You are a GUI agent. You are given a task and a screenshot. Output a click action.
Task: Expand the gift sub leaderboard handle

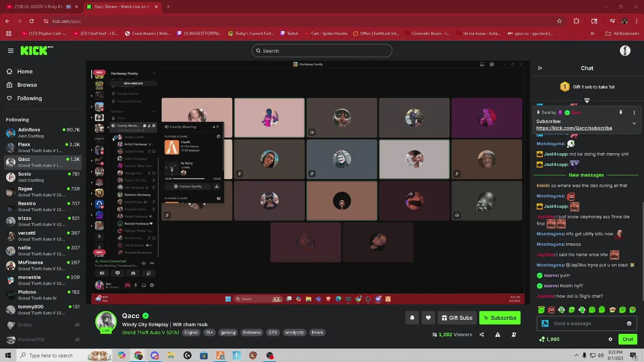coord(587,101)
